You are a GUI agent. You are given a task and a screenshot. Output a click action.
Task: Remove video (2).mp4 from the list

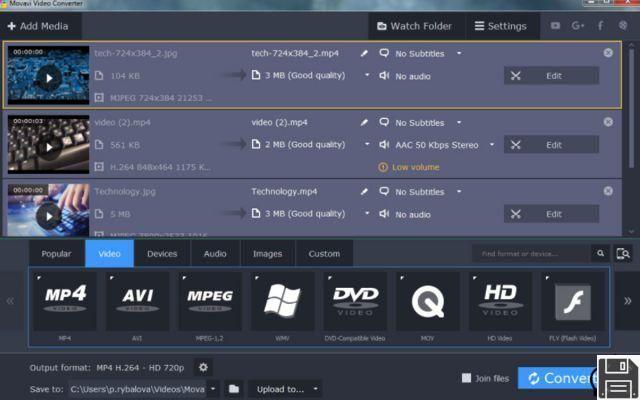(608, 122)
